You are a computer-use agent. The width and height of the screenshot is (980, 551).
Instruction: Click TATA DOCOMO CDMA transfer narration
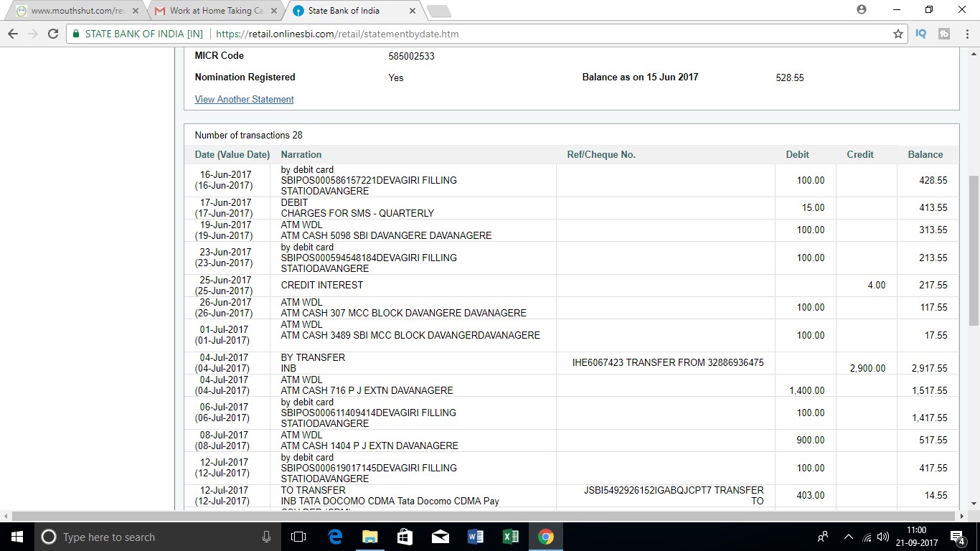pyautogui.click(x=390, y=501)
